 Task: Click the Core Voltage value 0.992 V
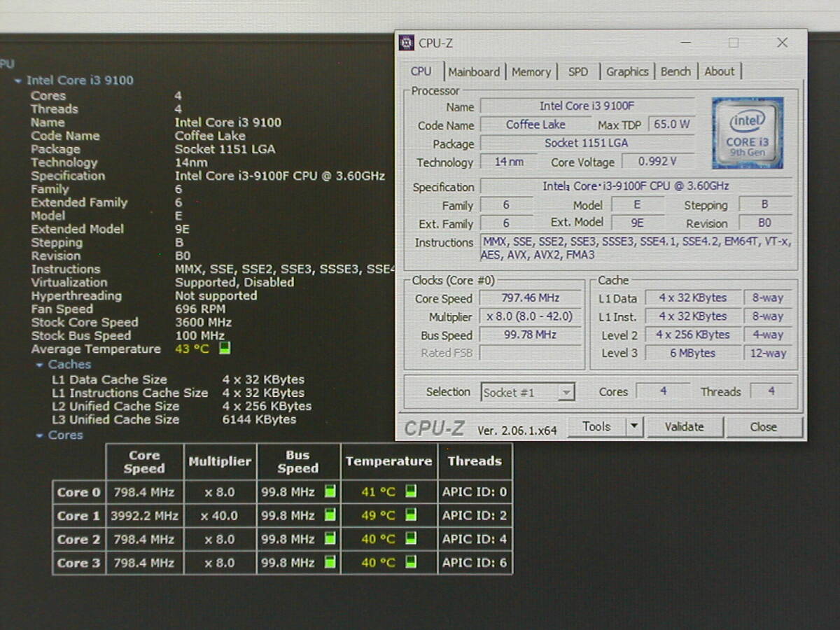pyautogui.click(x=658, y=162)
